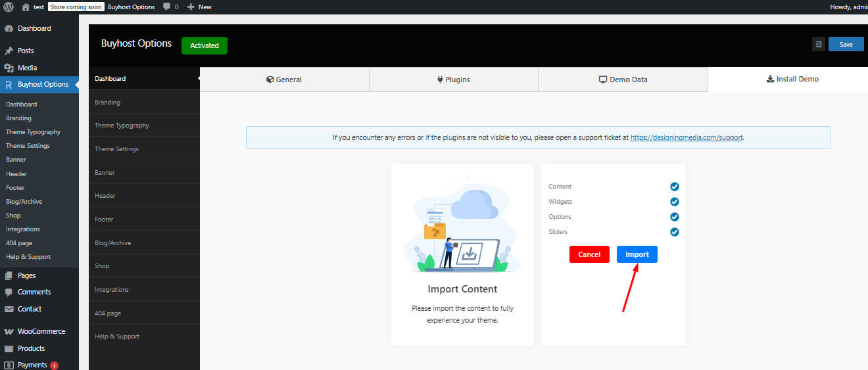Click 'Howdy, admin' account menu
The image size is (868, 370).
click(849, 7)
